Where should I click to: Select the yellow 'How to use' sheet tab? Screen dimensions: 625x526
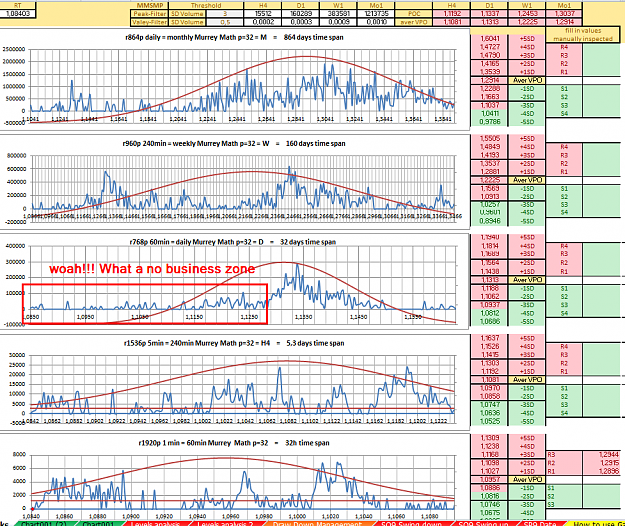pyautogui.click(x=598, y=523)
